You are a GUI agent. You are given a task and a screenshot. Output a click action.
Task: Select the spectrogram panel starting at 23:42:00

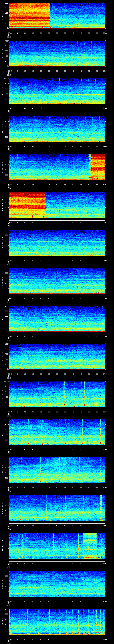57,584
